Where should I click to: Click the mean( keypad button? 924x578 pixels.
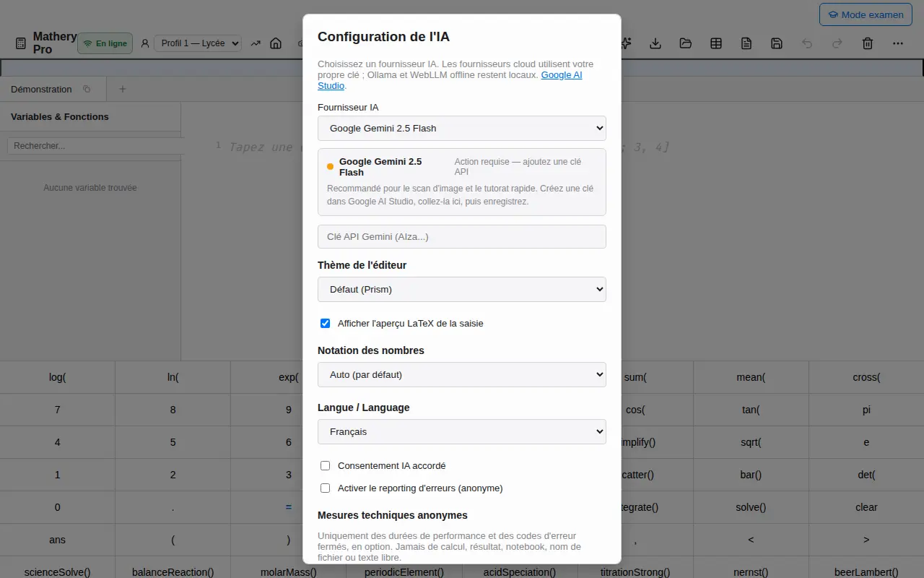pos(751,377)
